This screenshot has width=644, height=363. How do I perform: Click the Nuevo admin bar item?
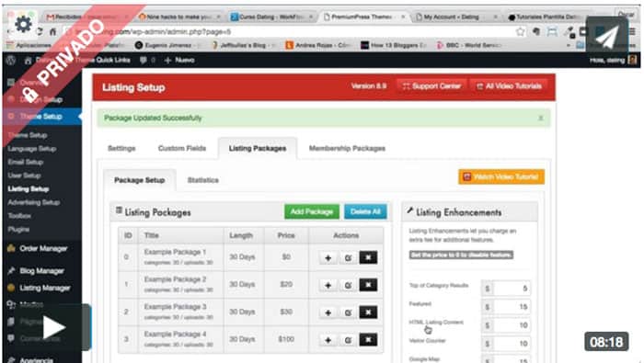point(179,60)
